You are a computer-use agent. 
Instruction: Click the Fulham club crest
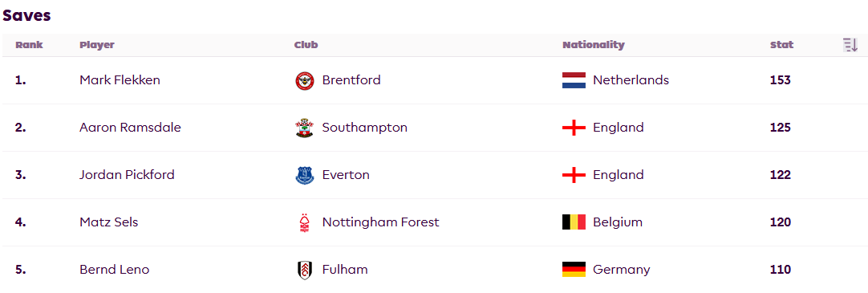click(x=305, y=271)
